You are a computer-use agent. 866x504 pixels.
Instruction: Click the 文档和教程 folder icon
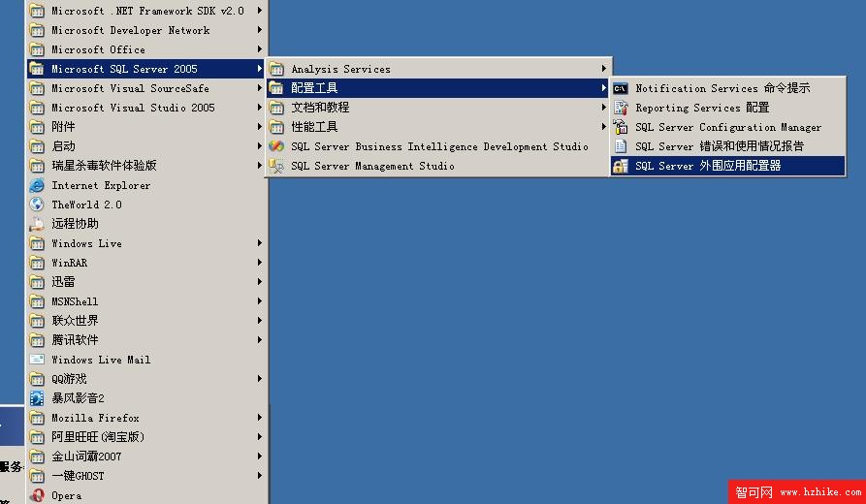276,108
